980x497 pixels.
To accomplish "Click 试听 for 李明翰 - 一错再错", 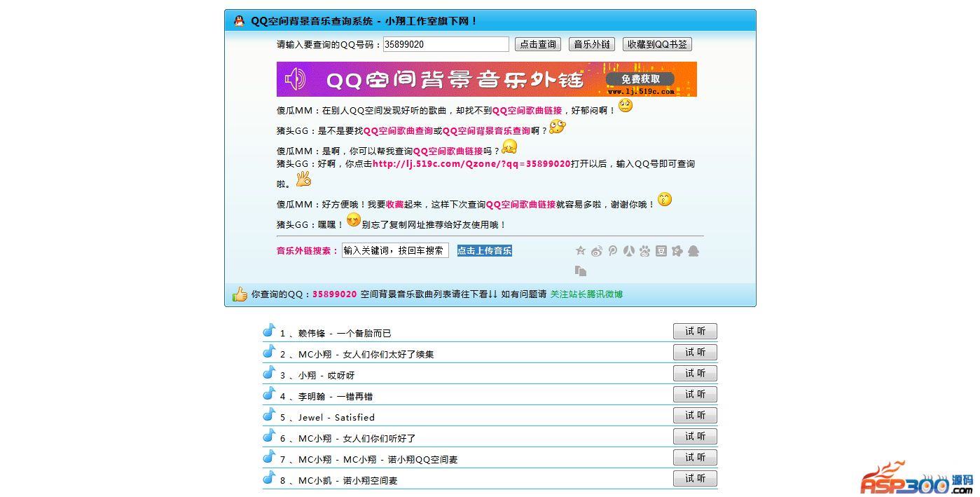I will (695, 395).
